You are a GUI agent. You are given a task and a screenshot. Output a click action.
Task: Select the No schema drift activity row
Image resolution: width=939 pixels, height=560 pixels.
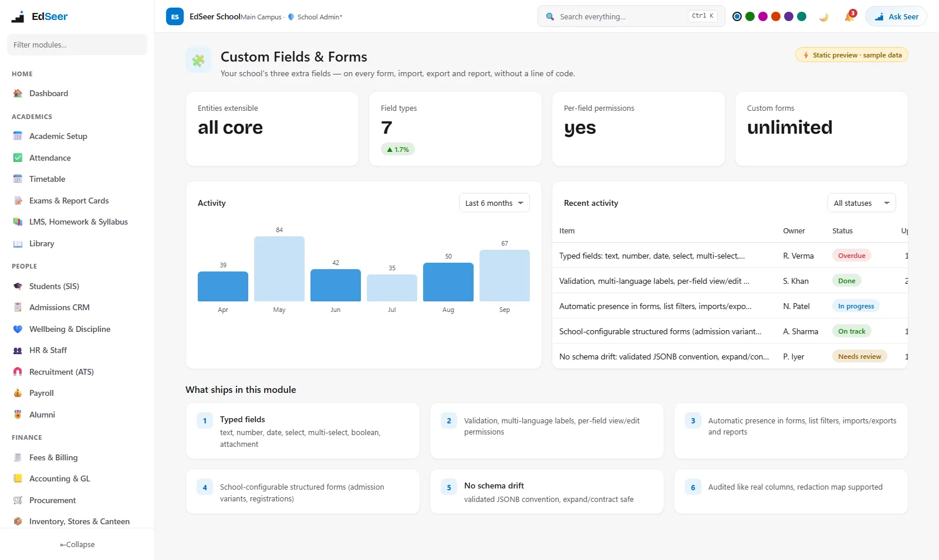coord(730,357)
